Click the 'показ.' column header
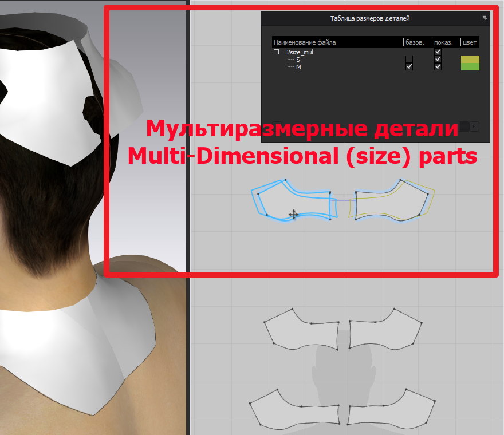This screenshot has height=435, width=504. tap(443, 42)
